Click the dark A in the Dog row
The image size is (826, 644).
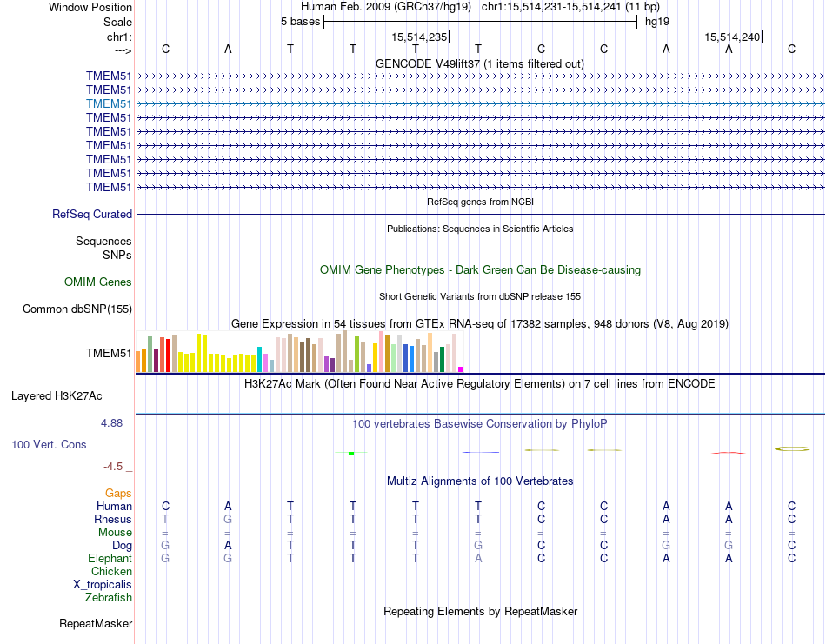point(228,546)
